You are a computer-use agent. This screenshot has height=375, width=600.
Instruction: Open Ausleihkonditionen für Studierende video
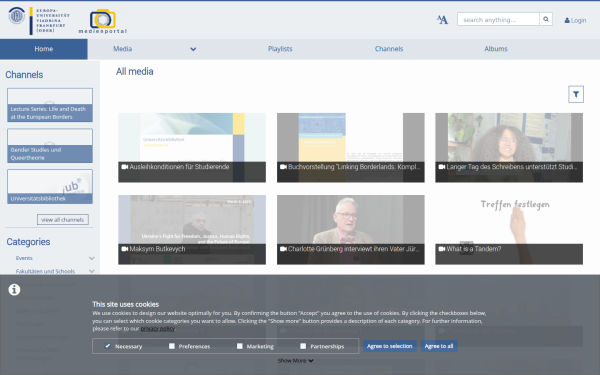click(x=192, y=147)
